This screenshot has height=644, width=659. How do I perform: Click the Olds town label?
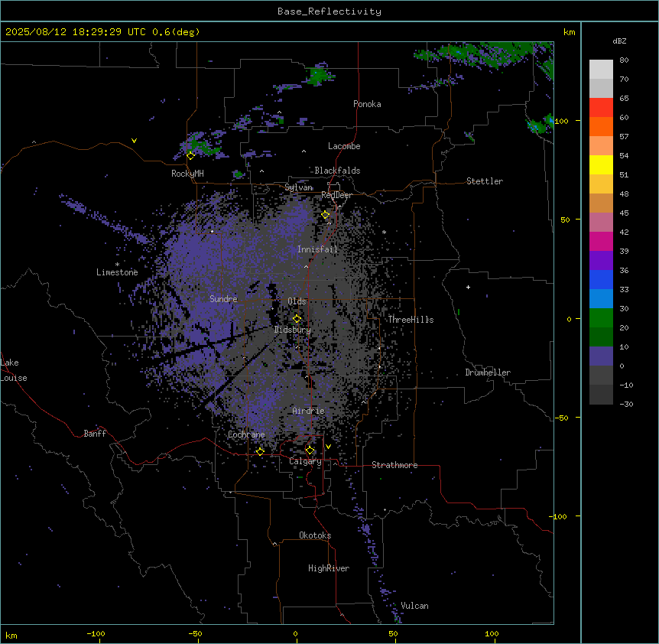pyautogui.click(x=297, y=301)
